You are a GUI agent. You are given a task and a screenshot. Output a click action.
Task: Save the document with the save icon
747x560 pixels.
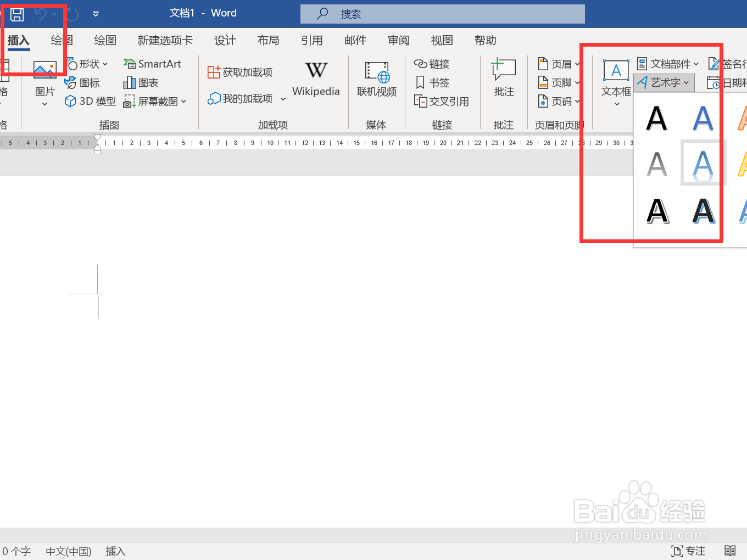(16, 14)
